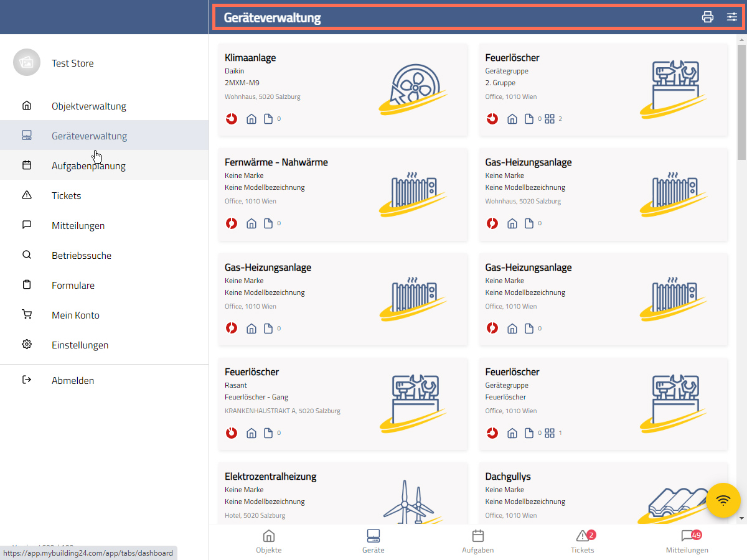747x560 pixels.
Task: Open Einstellungen in the sidebar
Action: click(80, 345)
